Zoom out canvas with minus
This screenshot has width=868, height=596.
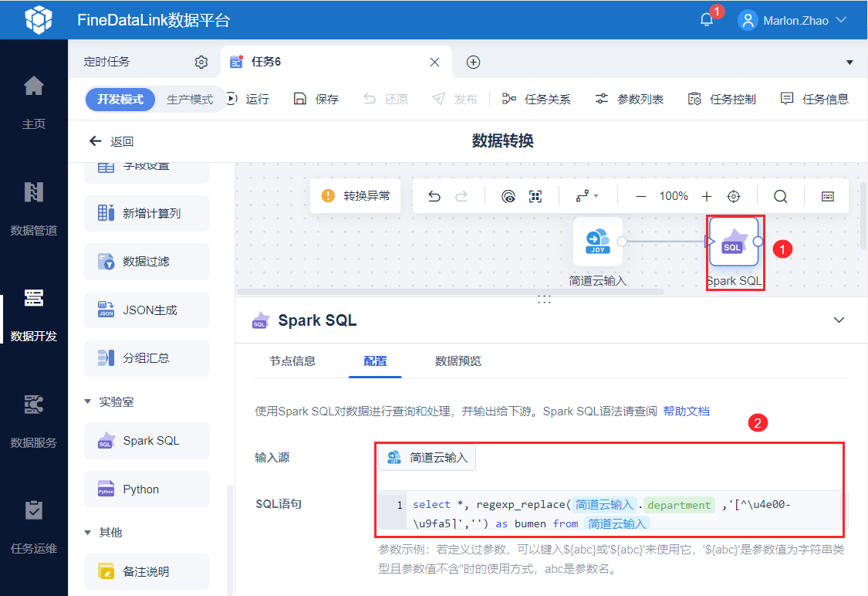[x=641, y=196]
